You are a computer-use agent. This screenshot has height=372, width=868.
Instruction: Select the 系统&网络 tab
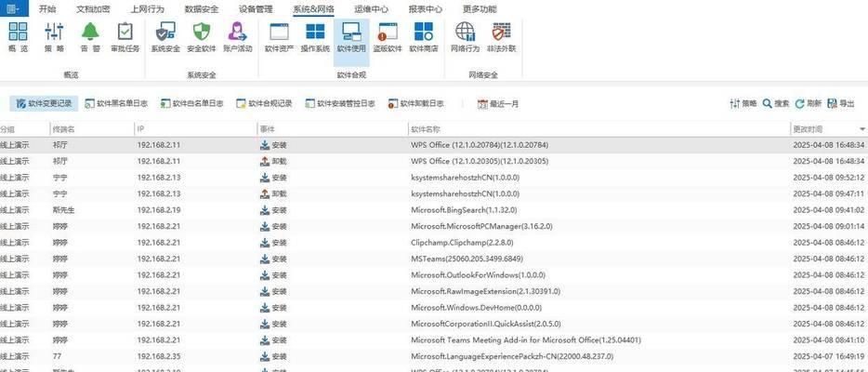coord(313,9)
